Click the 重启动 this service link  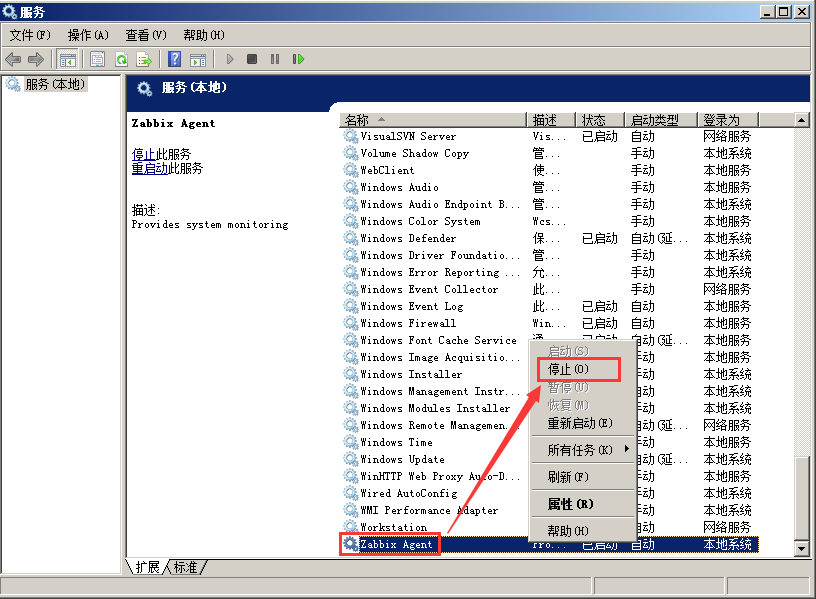point(150,168)
